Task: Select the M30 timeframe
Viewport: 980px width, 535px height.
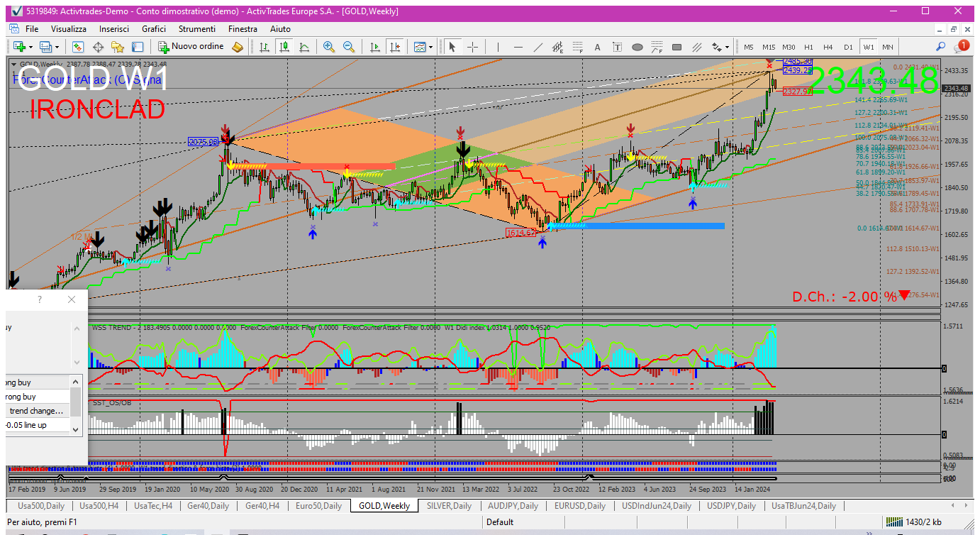Action: pos(789,47)
